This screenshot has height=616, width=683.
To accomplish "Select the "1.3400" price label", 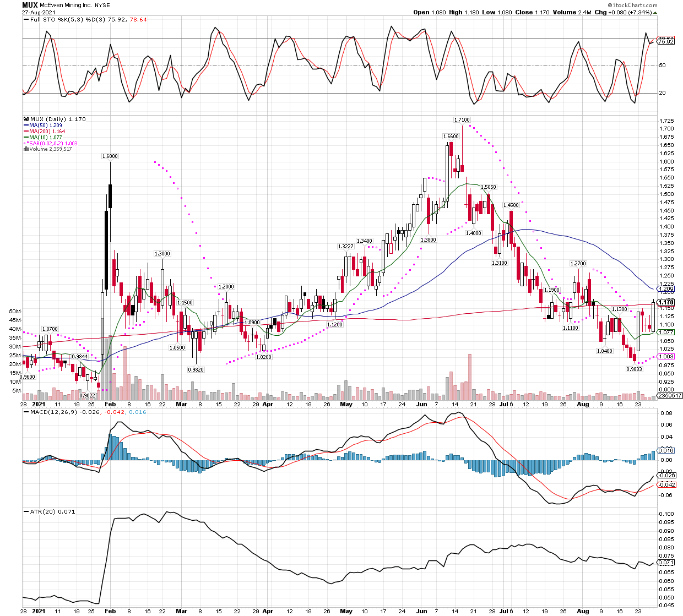I will tap(364, 241).
